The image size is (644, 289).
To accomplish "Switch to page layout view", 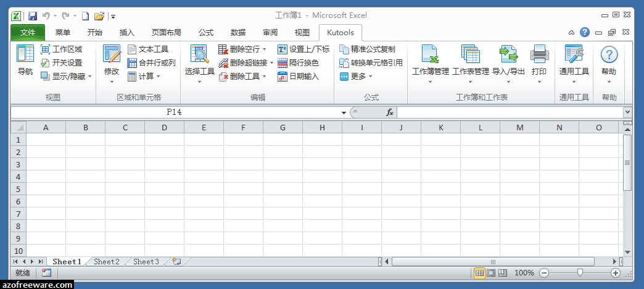I will 491,273.
